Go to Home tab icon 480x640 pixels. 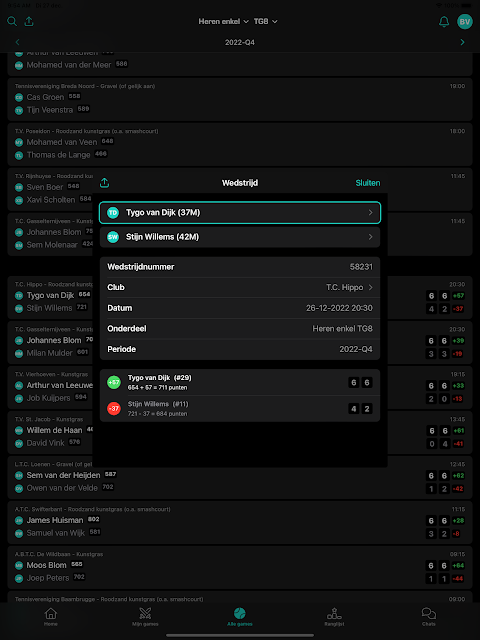click(51, 613)
